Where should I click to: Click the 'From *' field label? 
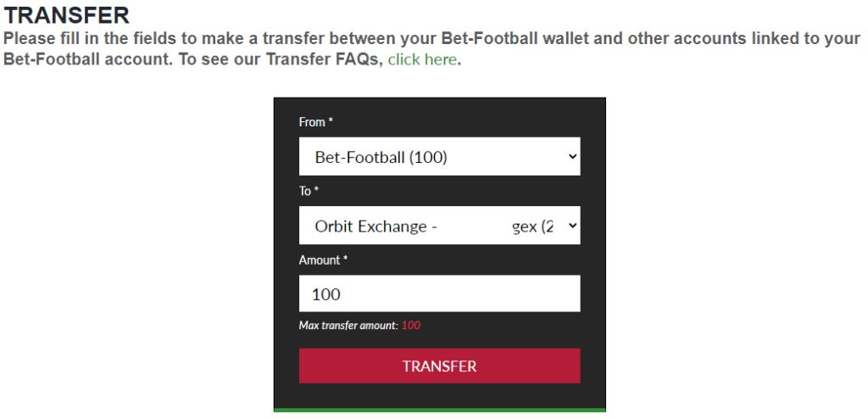coord(315,122)
